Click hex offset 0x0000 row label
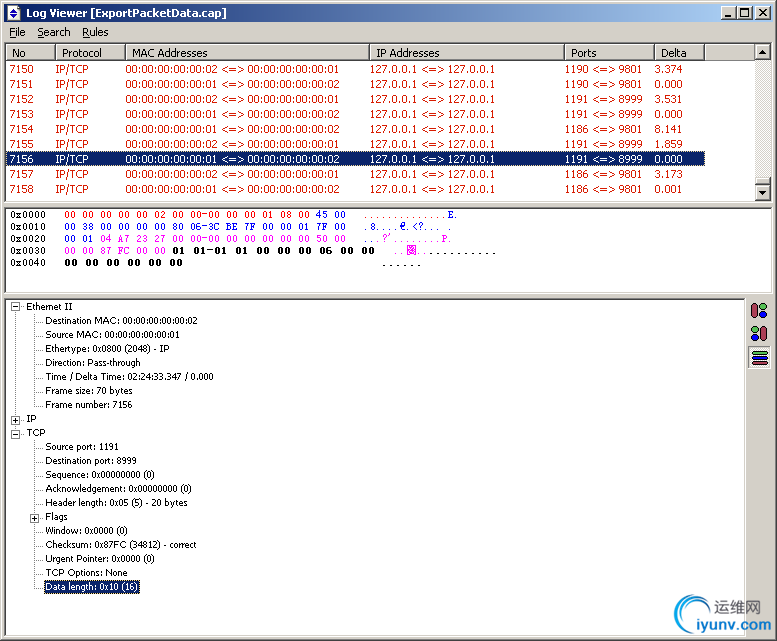 [x=28, y=214]
